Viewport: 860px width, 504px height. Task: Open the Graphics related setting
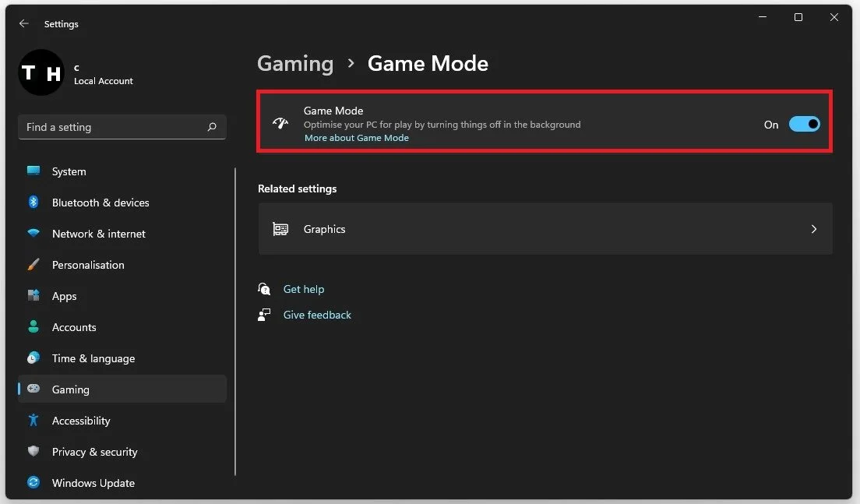pyautogui.click(x=545, y=229)
